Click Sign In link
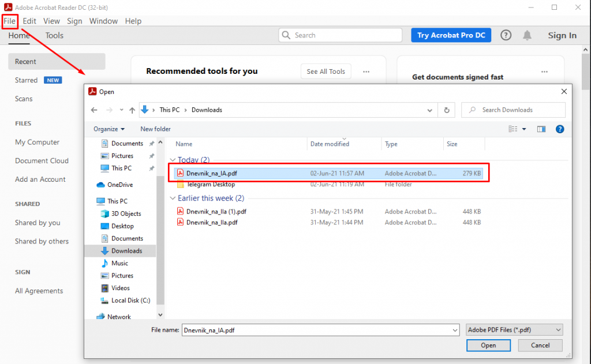This screenshot has width=591, height=364. 562,35
